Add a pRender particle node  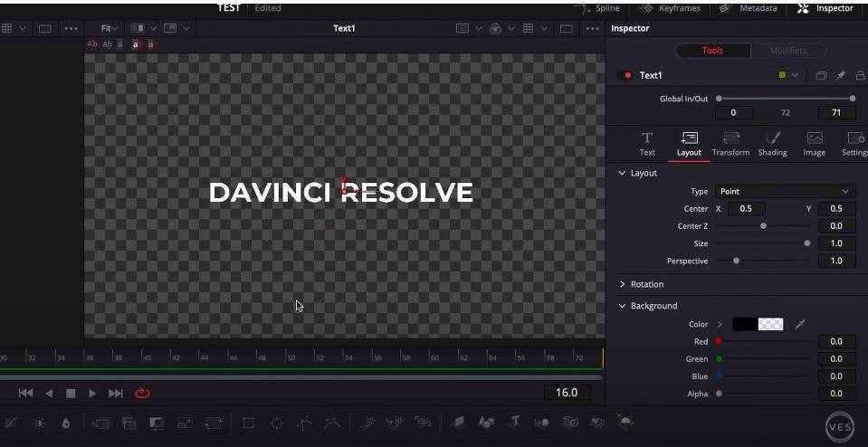pyautogui.click(x=424, y=422)
